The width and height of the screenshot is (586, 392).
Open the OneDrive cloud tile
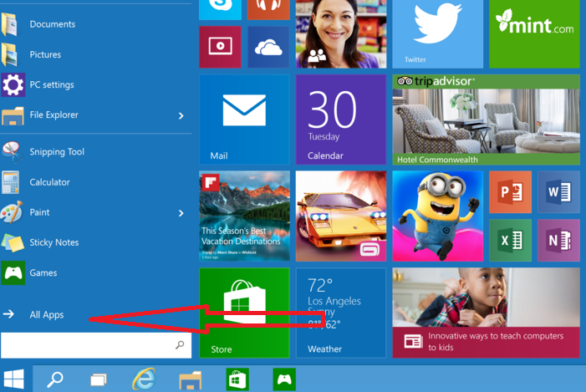pyautogui.click(x=268, y=47)
